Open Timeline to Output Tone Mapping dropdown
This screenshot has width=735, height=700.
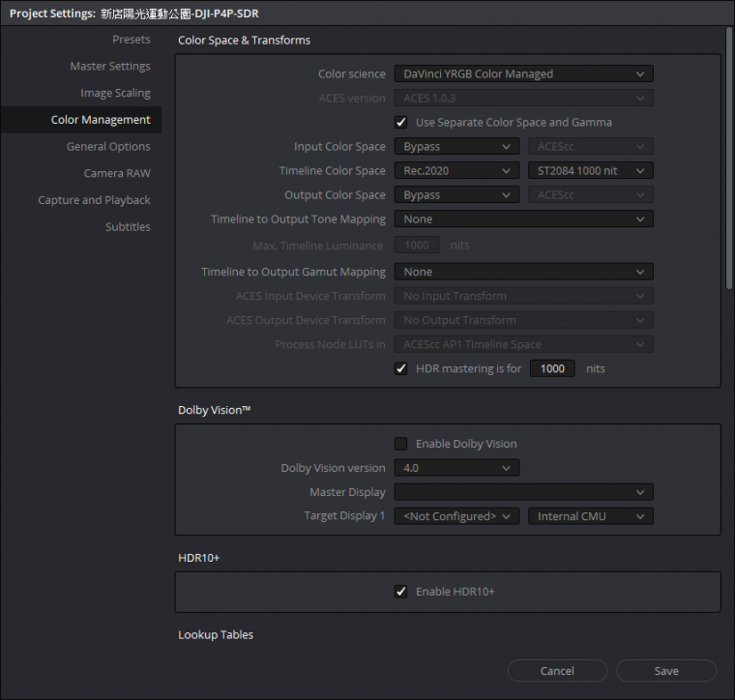tap(523, 219)
